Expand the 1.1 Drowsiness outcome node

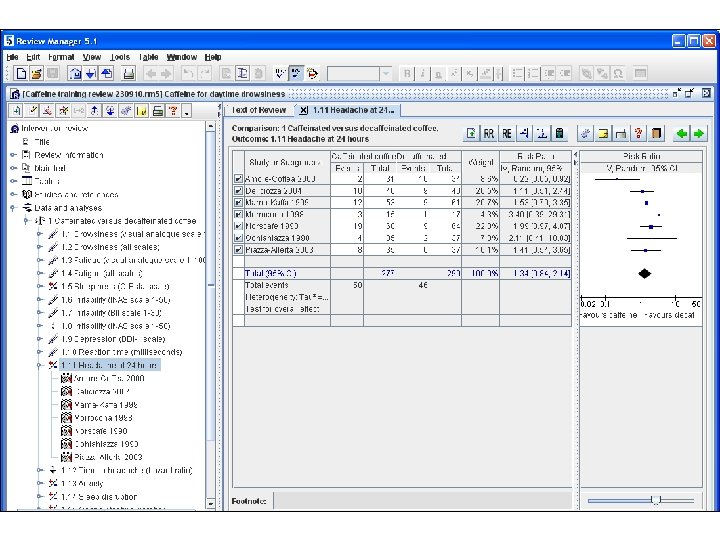pyautogui.click(x=40, y=234)
